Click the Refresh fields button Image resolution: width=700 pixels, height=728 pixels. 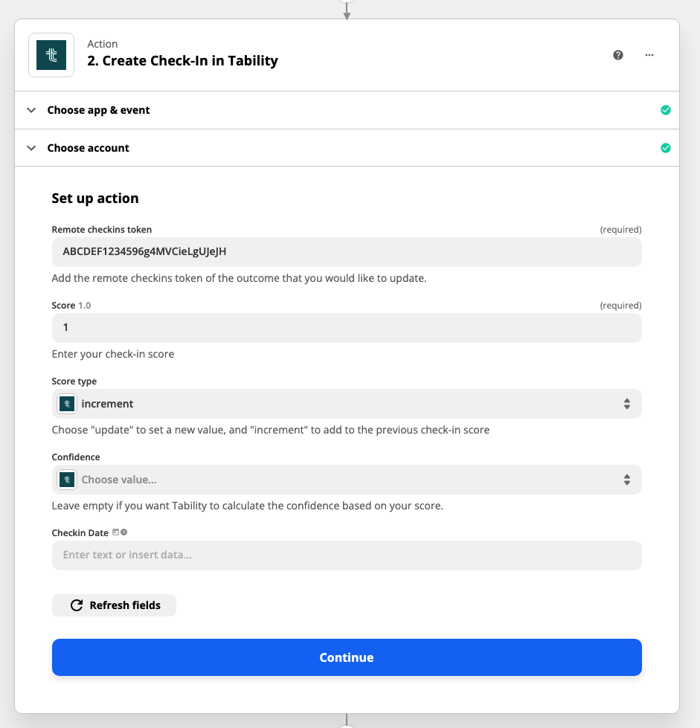click(x=115, y=605)
